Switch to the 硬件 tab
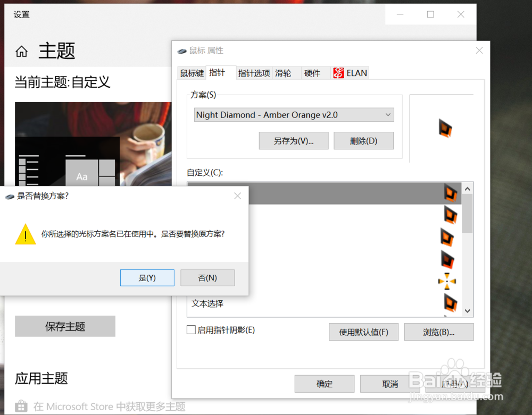Screen dimensions: 532x415 click(x=312, y=73)
